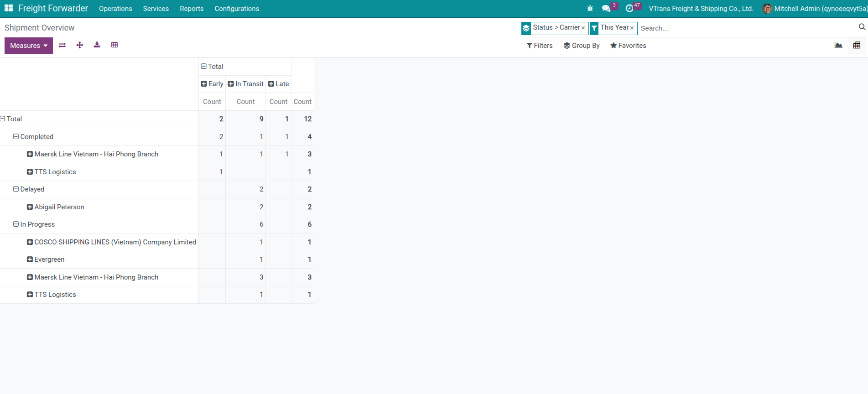This screenshot has height=394, width=868.
Task: Switch to pivot view icon at right
Action: (857, 45)
